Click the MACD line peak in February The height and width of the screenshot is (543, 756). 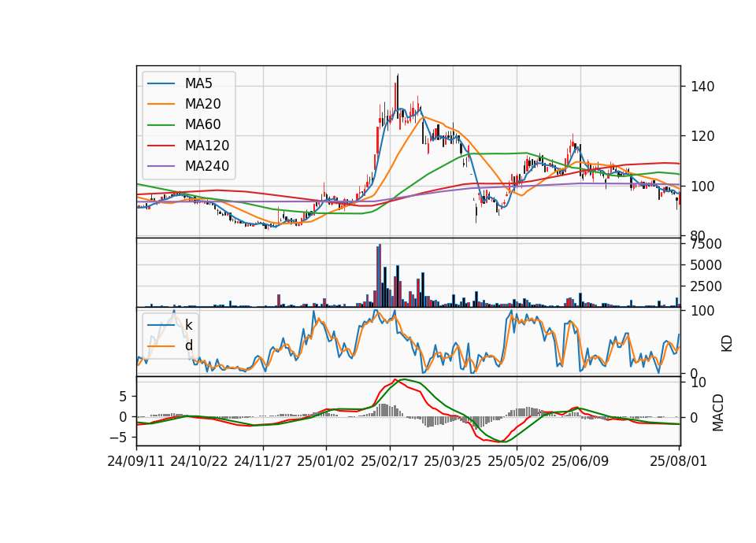tap(395, 380)
